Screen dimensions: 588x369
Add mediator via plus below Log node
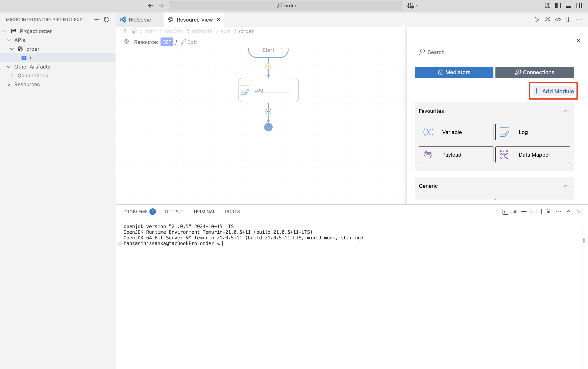[x=268, y=111]
